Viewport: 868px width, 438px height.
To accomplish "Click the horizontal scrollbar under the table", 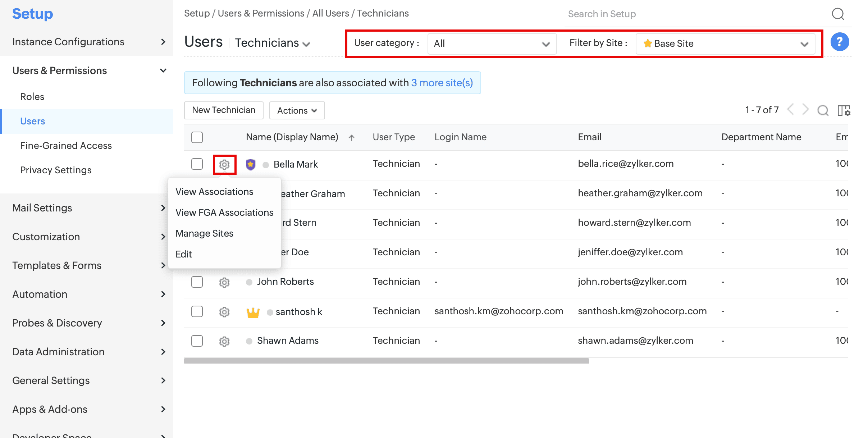I will (386, 361).
